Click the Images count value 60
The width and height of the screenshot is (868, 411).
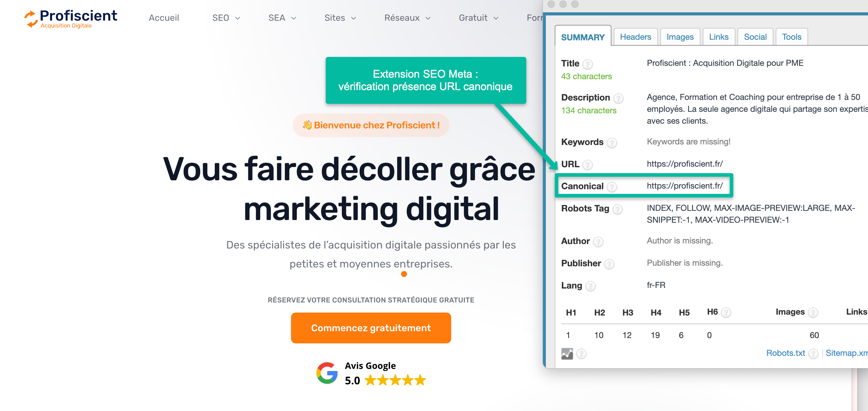click(814, 335)
